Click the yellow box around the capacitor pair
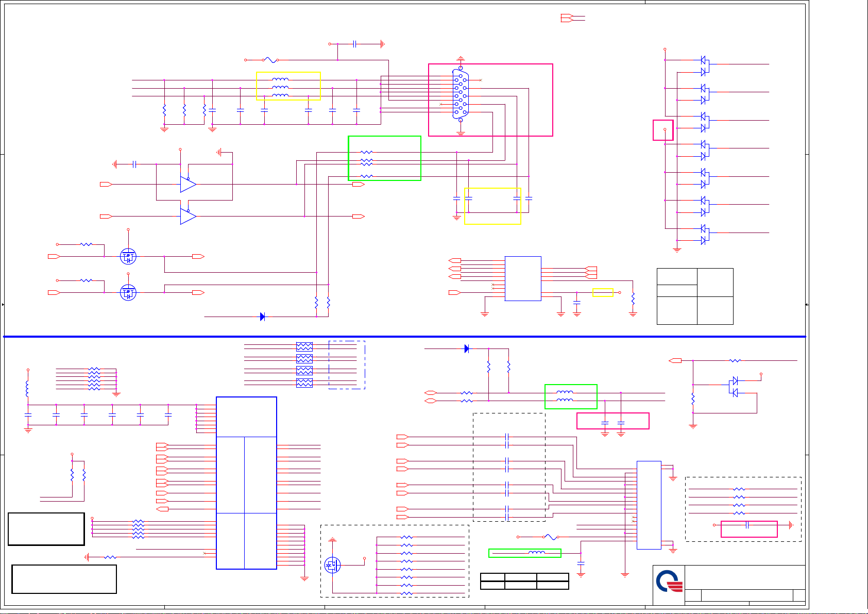Image resolution: width=868 pixels, height=614 pixels. pyautogui.click(x=492, y=206)
